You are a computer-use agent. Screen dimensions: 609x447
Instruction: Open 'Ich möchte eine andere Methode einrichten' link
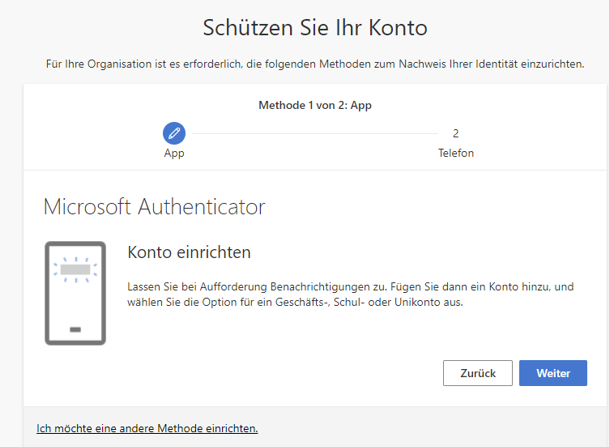[147, 428]
